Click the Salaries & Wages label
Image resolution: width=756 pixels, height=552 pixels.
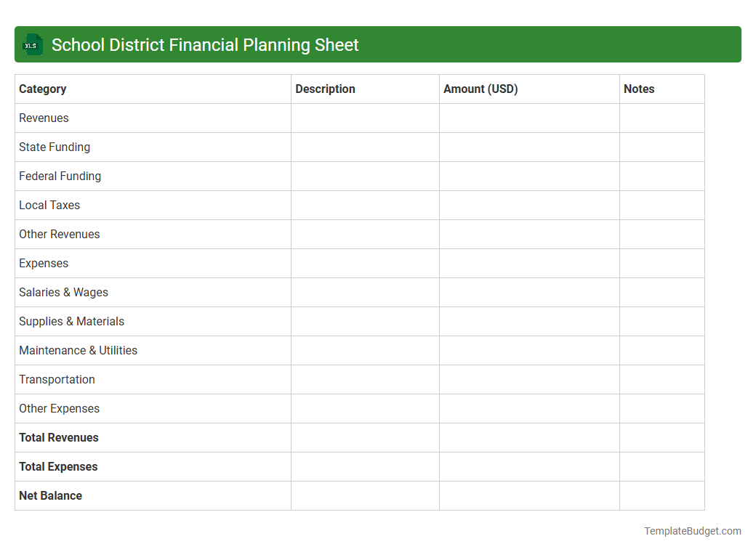coord(63,292)
